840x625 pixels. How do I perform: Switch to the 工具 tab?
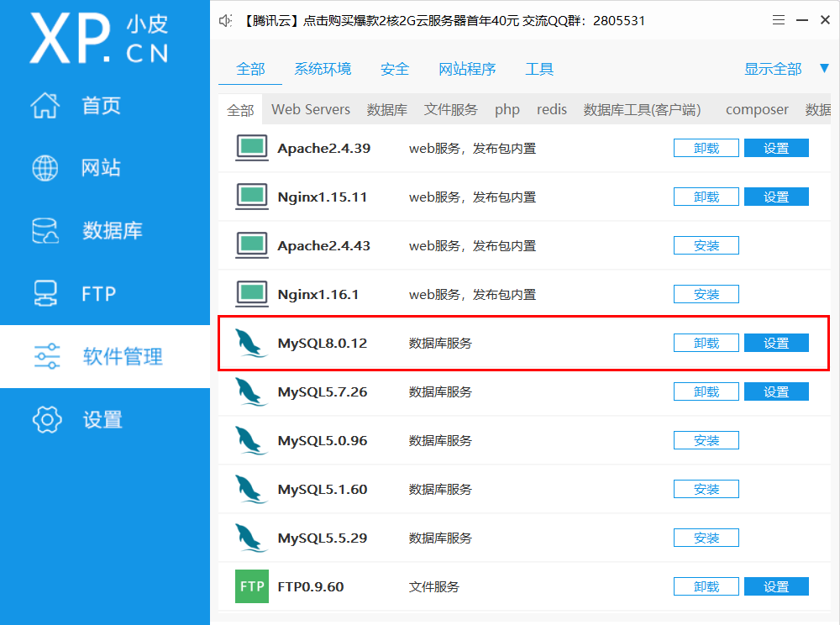[x=539, y=69]
